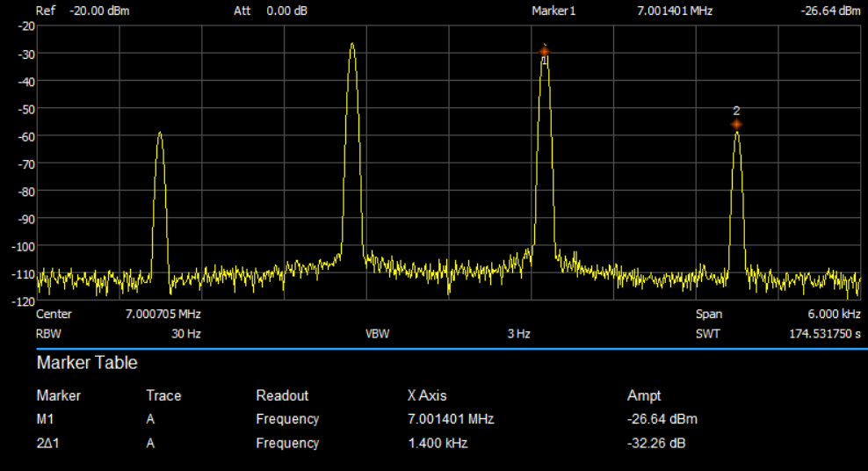Viewport: 868px width, 471px height.
Task: Click the Marker1 label in the top bar
Action: (x=553, y=11)
